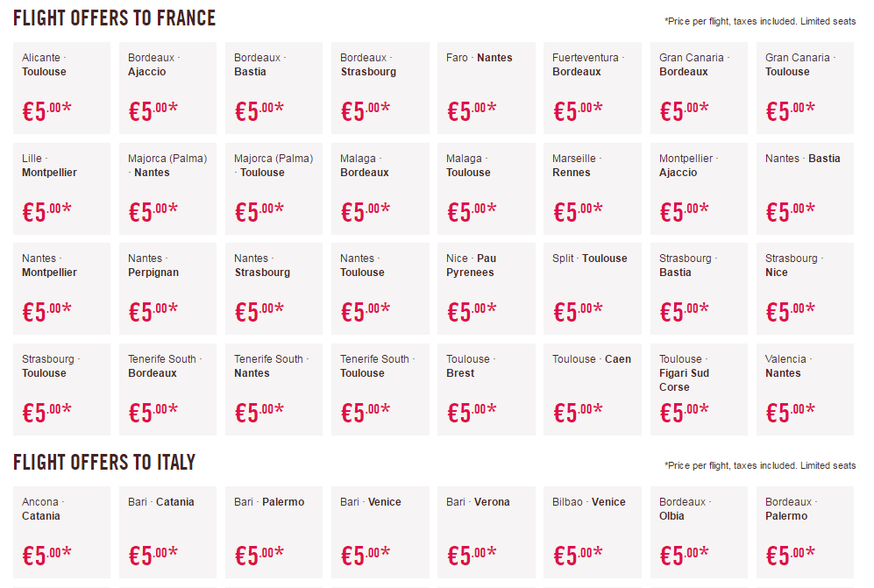The width and height of the screenshot is (874, 588).
Task: Click the Split to Toulouse offer tile
Action: coord(593,288)
